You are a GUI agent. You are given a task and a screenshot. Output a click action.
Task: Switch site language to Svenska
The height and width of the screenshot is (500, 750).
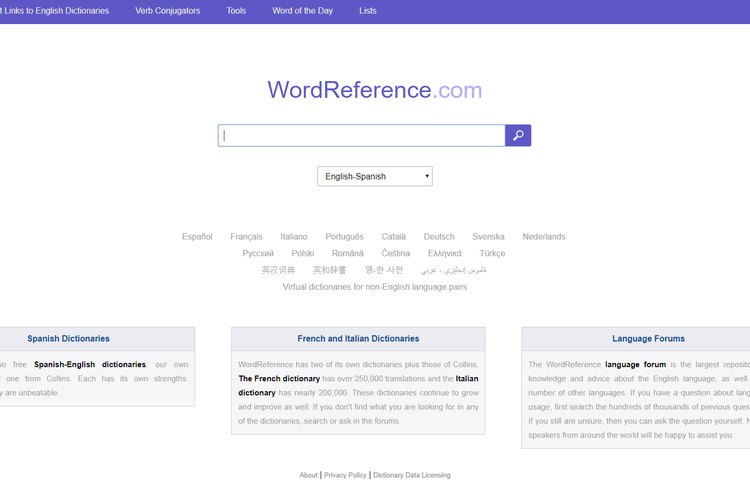pyautogui.click(x=488, y=236)
